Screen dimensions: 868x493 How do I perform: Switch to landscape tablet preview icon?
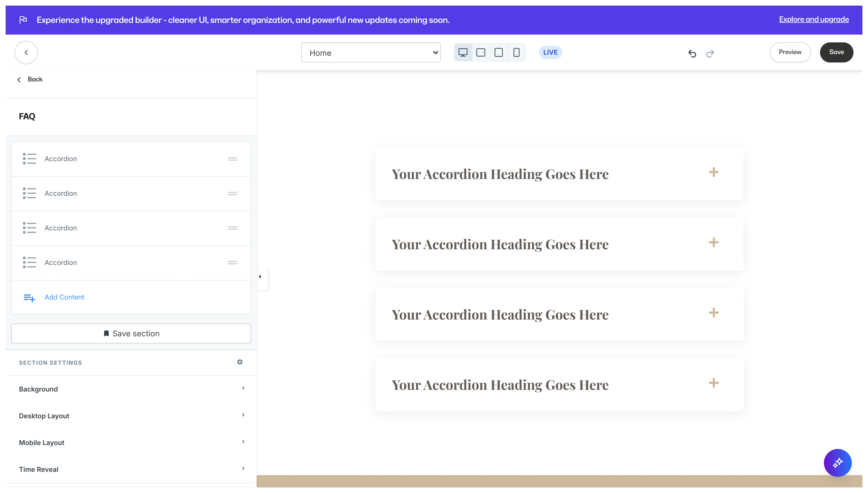pos(481,52)
